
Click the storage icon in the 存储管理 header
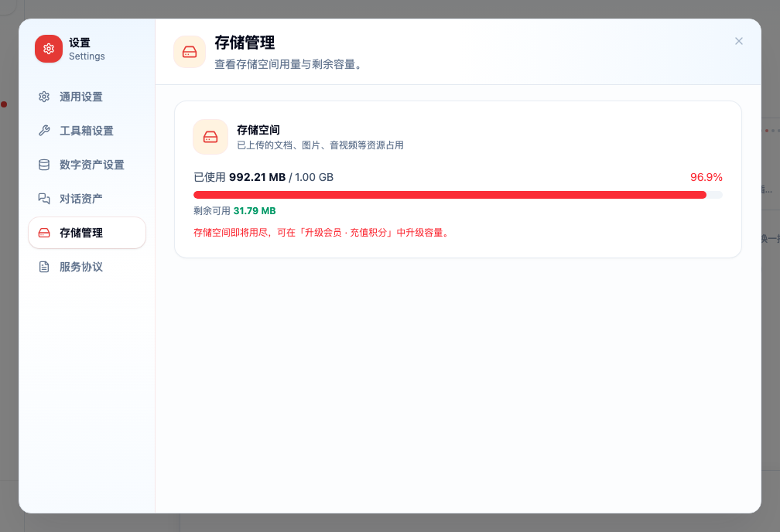pos(190,52)
